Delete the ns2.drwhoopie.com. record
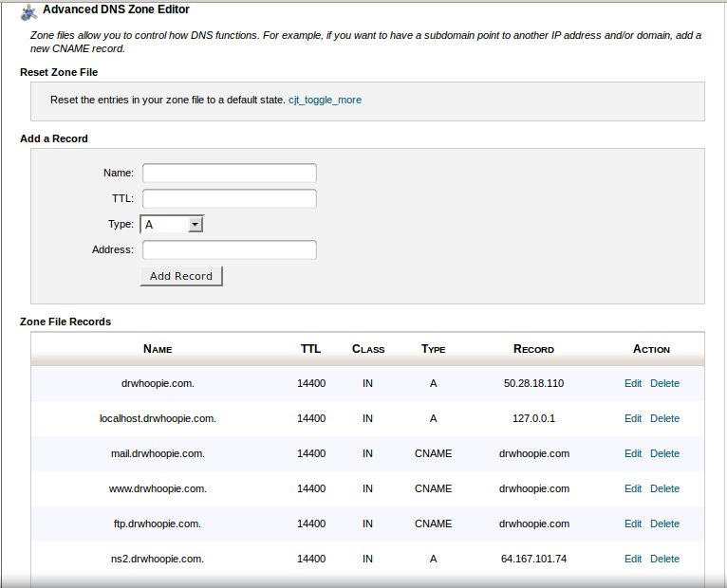The image size is (727, 588). pos(664,559)
